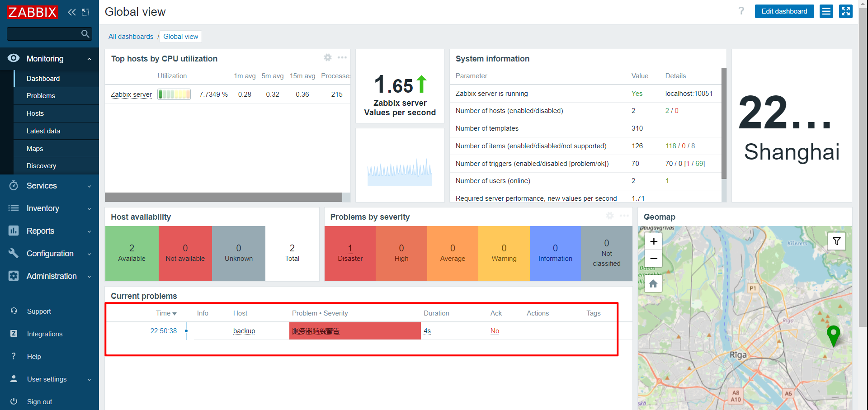Collapse the sidebar with double-arrow icon
868x410 pixels.
tap(71, 12)
